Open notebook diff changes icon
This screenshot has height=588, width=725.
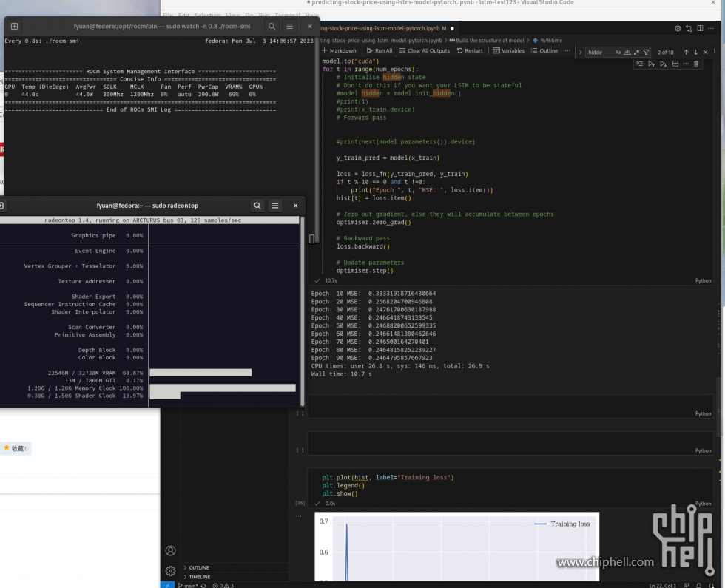coord(689,28)
